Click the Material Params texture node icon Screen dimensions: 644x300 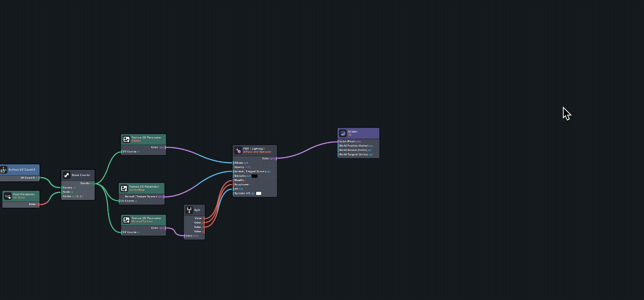pos(126,220)
